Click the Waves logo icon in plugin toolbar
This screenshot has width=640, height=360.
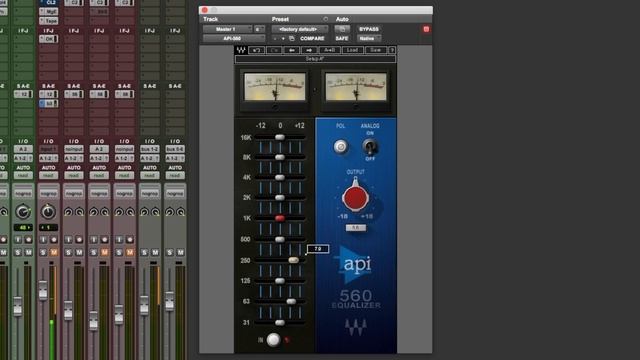[x=241, y=50]
